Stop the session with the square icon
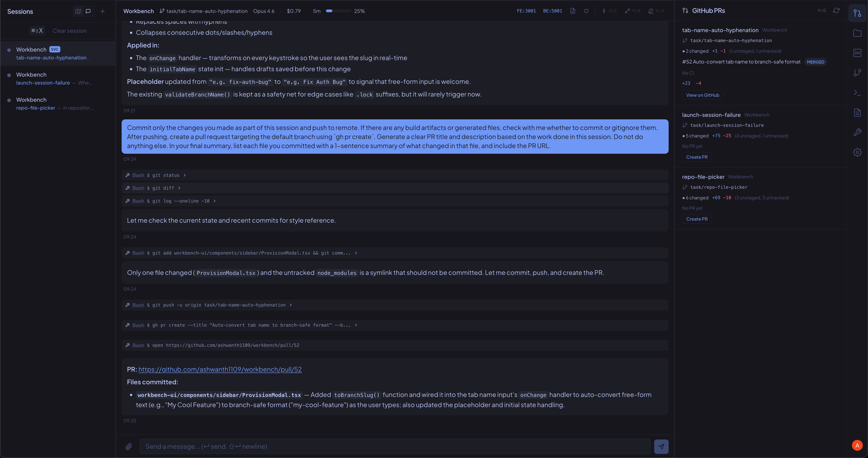The image size is (868, 458). point(587,11)
